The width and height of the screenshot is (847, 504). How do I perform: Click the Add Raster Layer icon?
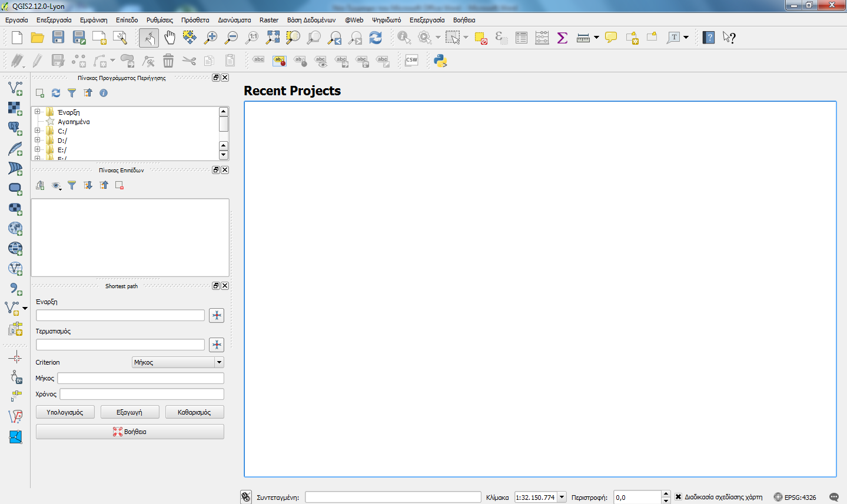point(15,108)
